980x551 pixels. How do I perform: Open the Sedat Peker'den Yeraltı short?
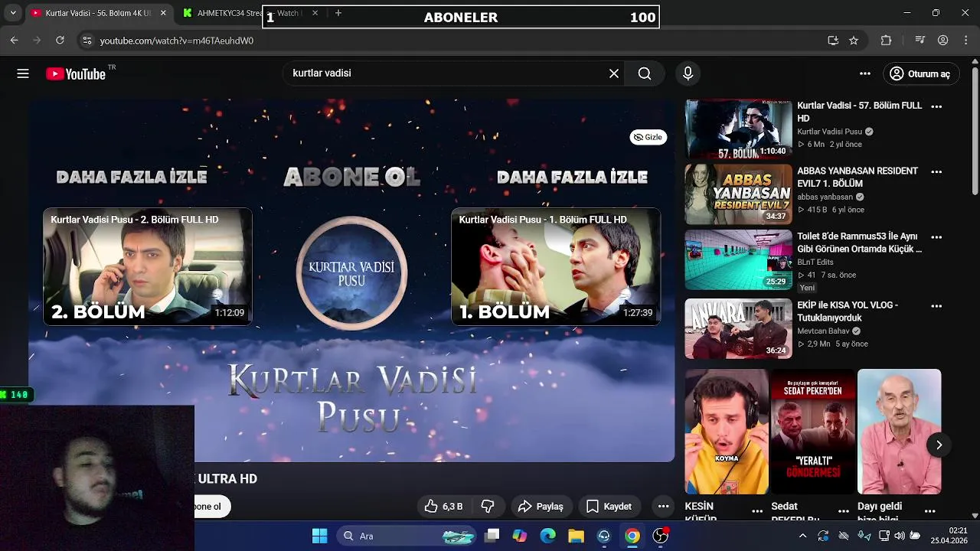point(812,432)
